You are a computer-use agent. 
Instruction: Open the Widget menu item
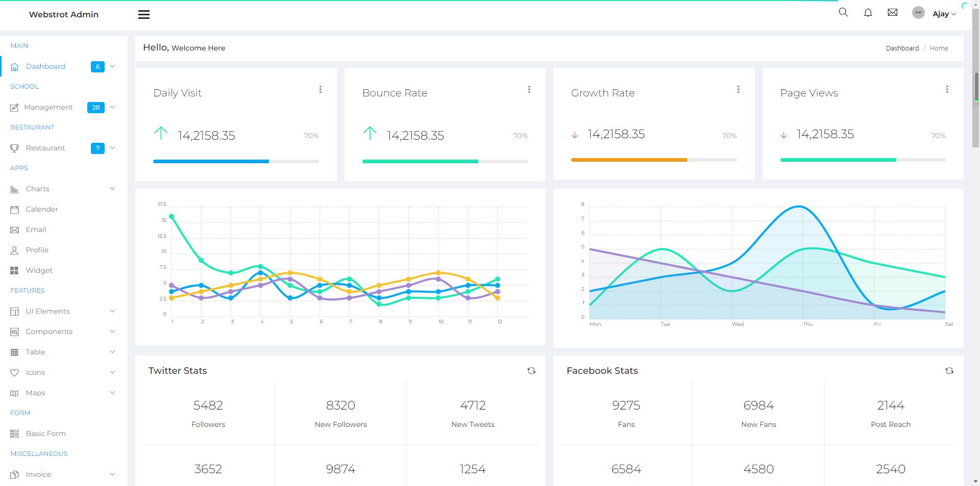pos(63,270)
